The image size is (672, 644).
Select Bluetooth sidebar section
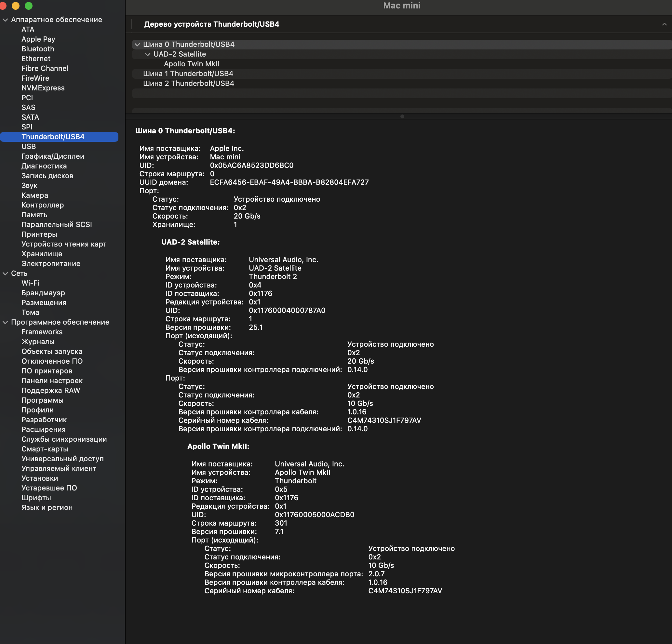click(x=38, y=48)
